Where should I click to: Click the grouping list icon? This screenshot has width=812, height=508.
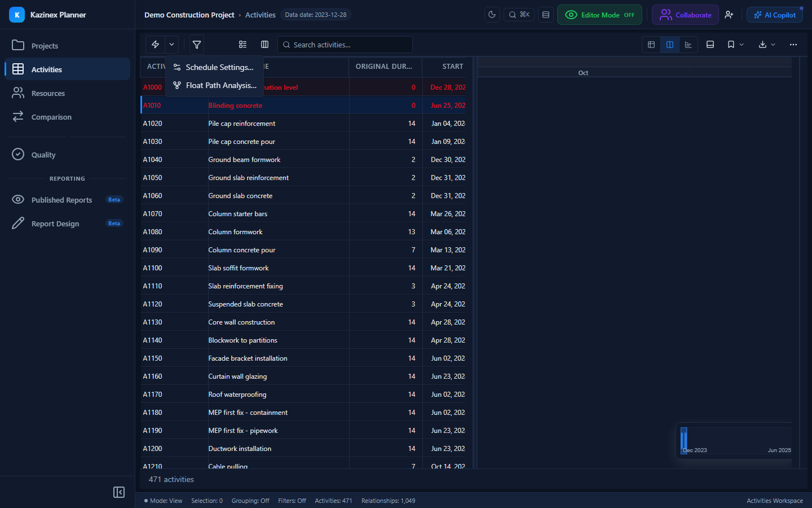pos(243,45)
